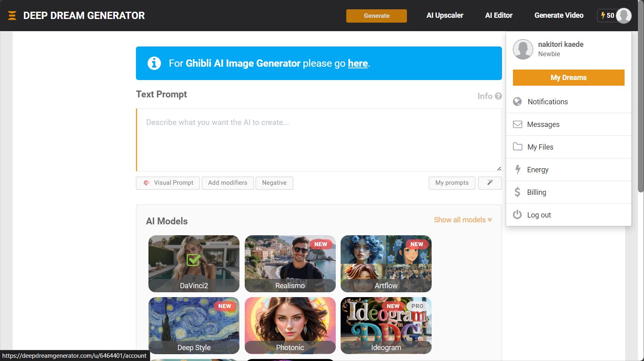Viewport: 644px width, 361px height.
Task: Select the Realismo model thumbnail
Action: tap(290, 264)
